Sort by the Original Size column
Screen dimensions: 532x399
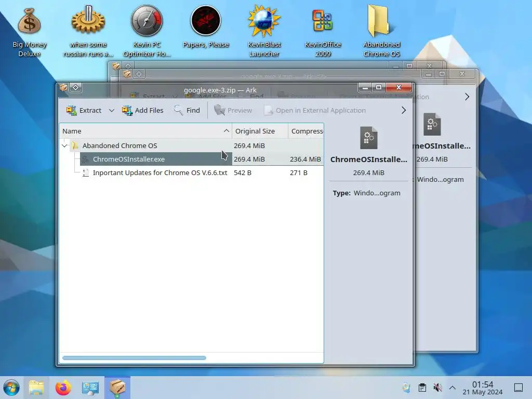coord(260,131)
